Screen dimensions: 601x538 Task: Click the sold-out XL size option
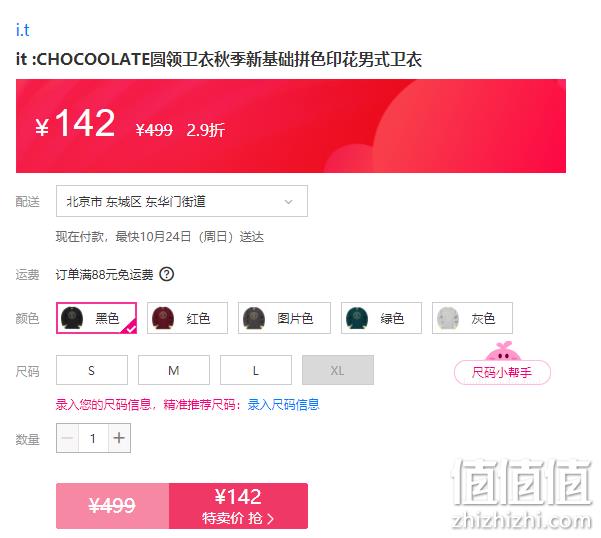(338, 370)
